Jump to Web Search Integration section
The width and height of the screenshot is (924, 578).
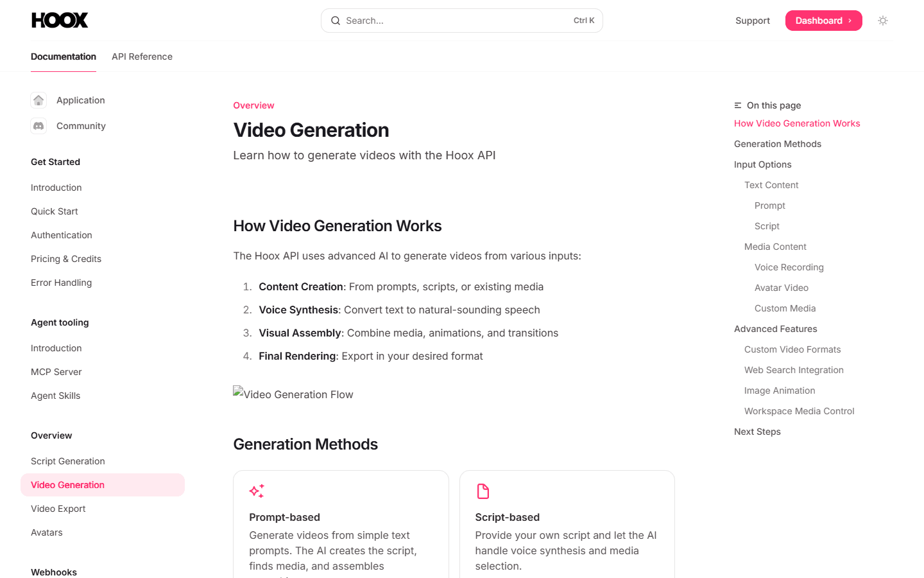794,370
